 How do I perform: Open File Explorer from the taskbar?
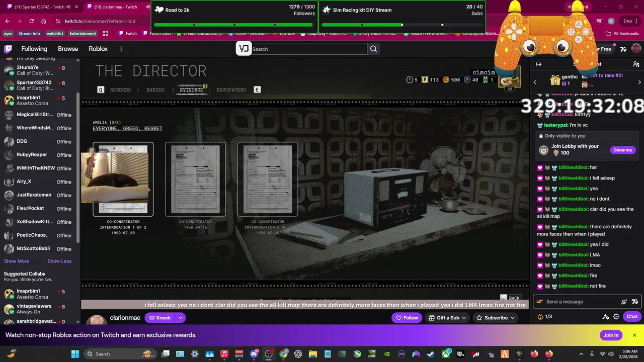[x=312, y=354]
